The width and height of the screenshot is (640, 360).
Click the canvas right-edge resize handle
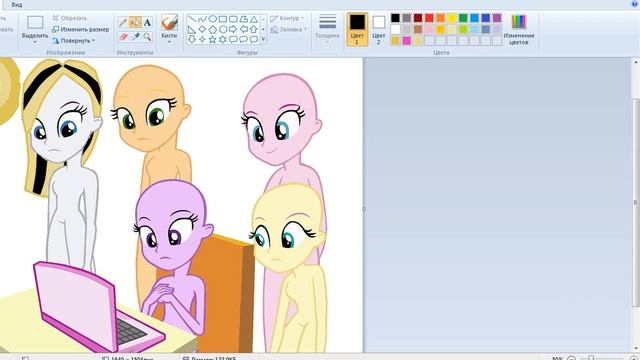[x=364, y=209]
